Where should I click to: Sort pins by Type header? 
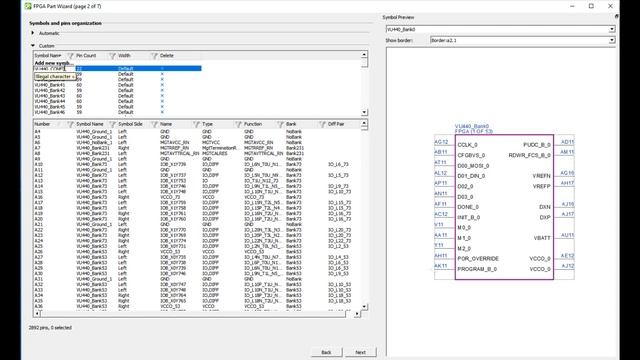point(208,124)
